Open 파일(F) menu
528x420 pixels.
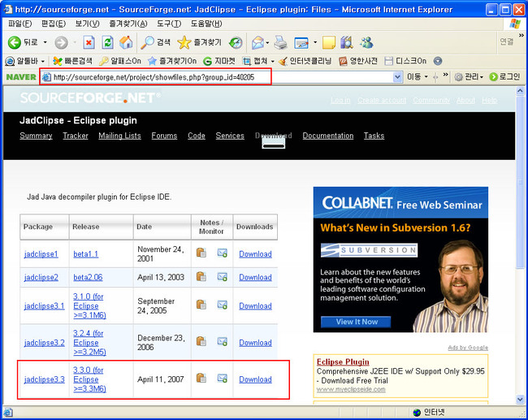20,24
